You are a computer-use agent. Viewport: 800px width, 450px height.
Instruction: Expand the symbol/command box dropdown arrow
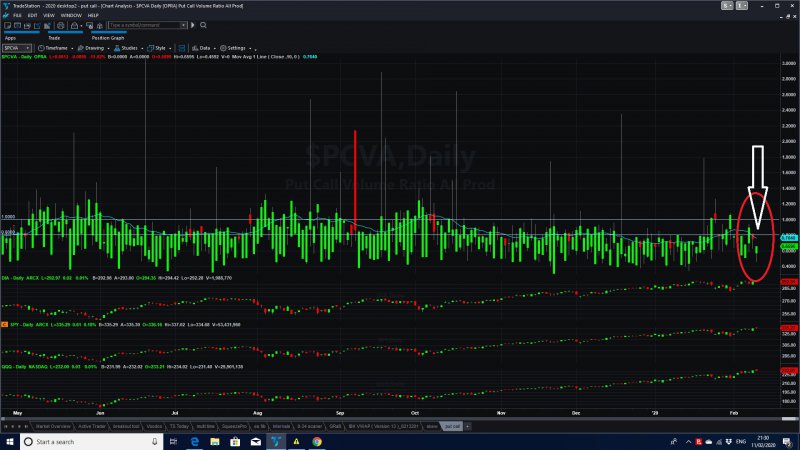coord(183,26)
